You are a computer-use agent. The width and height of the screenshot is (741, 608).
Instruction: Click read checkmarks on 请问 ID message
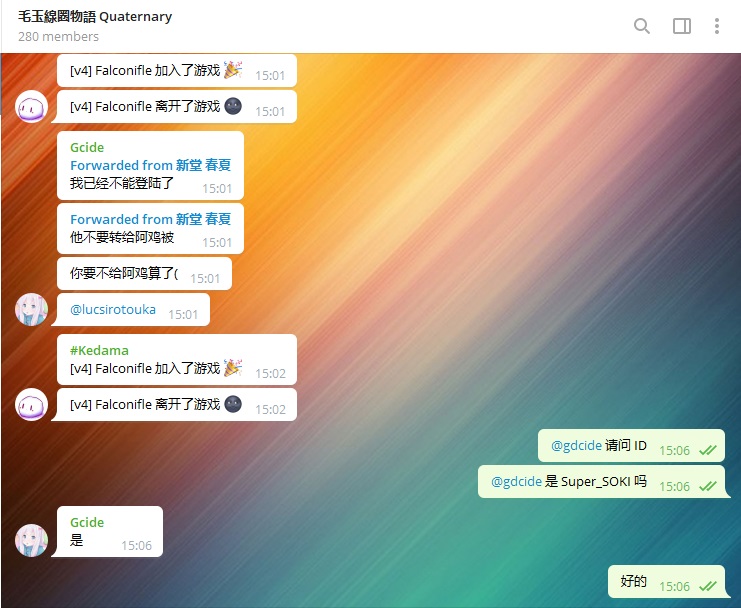pyautogui.click(x=707, y=450)
